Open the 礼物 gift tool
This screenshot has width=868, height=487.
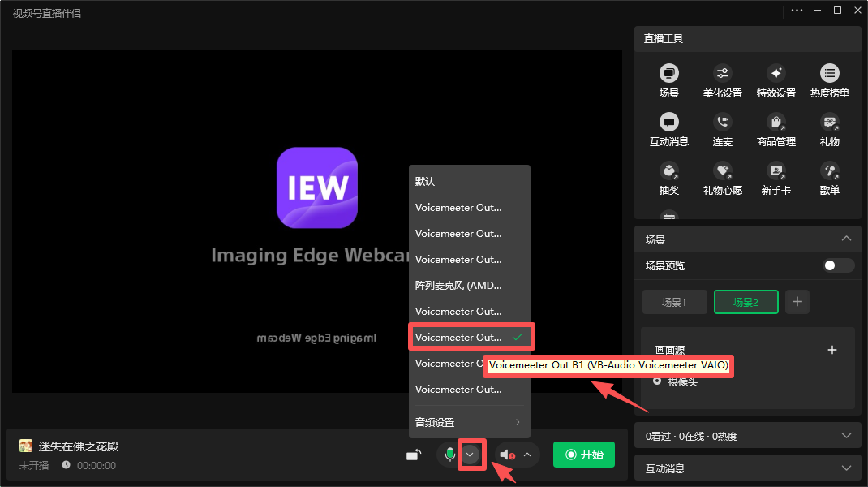(x=829, y=123)
